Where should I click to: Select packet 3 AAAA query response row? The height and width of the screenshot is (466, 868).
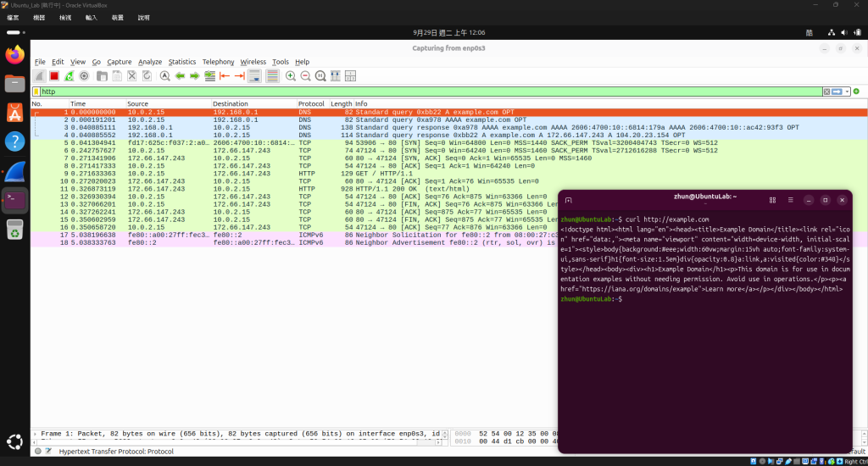449,127
